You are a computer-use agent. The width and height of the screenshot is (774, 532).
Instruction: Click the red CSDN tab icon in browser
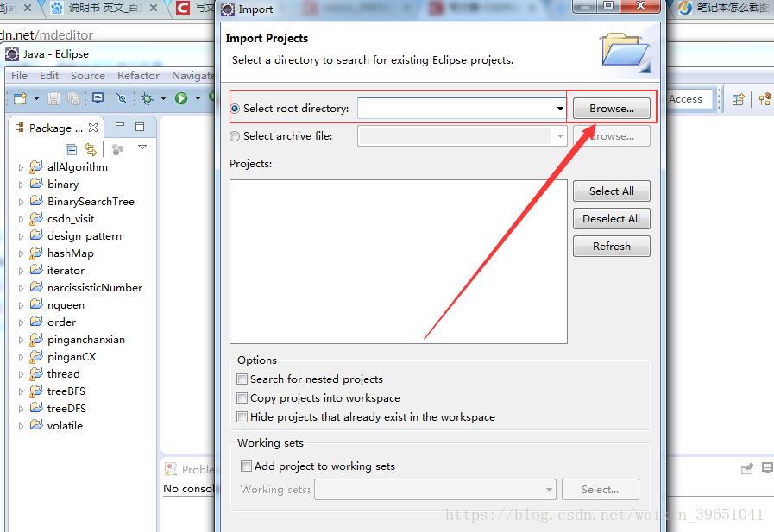(x=183, y=8)
